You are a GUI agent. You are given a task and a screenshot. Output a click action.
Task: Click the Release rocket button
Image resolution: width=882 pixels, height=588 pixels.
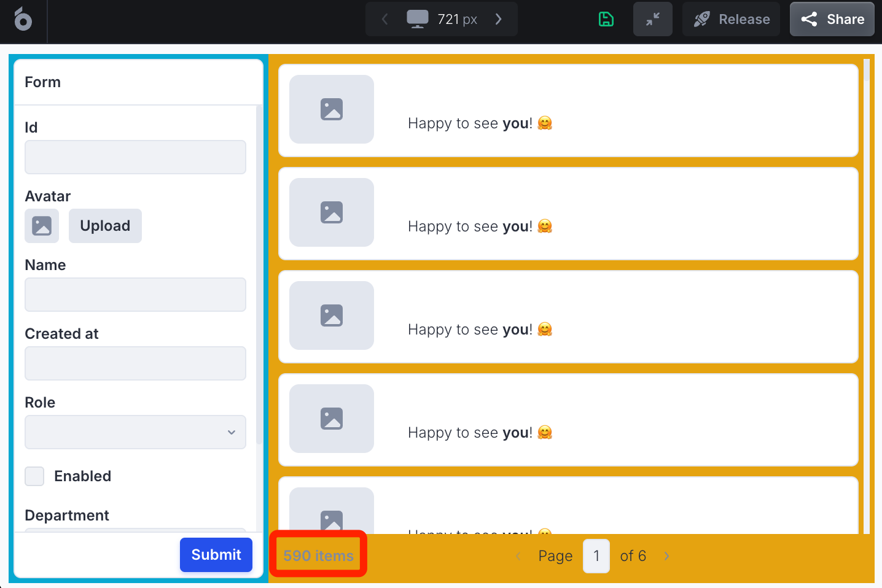(731, 20)
